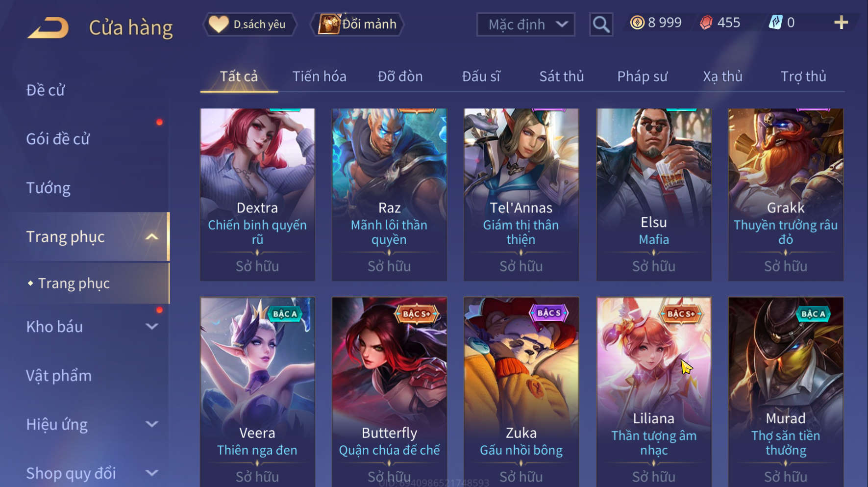The width and height of the screenshot is (868, 487).
Task: Switch to the Sát thủ tab
Action: click(x=562, y=77)
